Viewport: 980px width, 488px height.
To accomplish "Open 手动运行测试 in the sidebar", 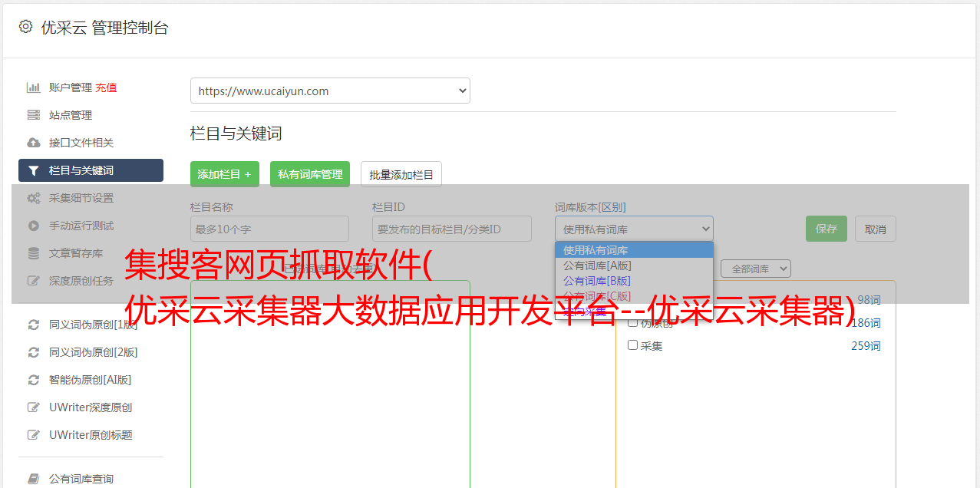I will (81, 226).
